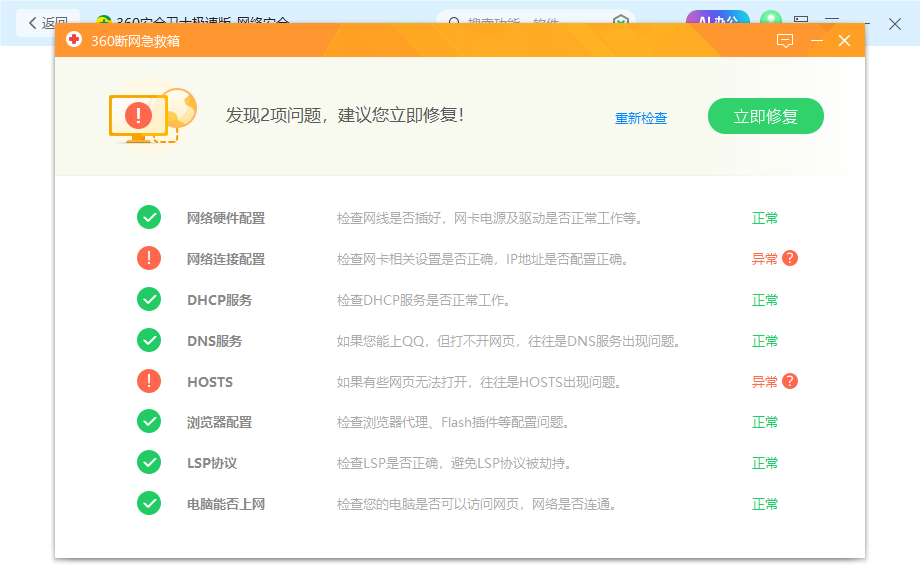This screenshot has width=920, height=580.
Task: Click the 正常 status link for DNS服务
Action: [764, 340]
